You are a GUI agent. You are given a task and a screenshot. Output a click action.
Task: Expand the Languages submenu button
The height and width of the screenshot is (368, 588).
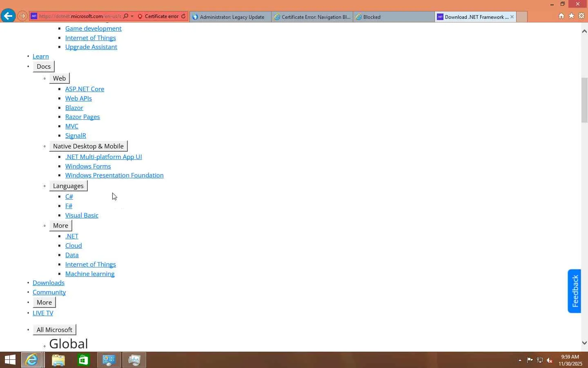tap(68, 186)
